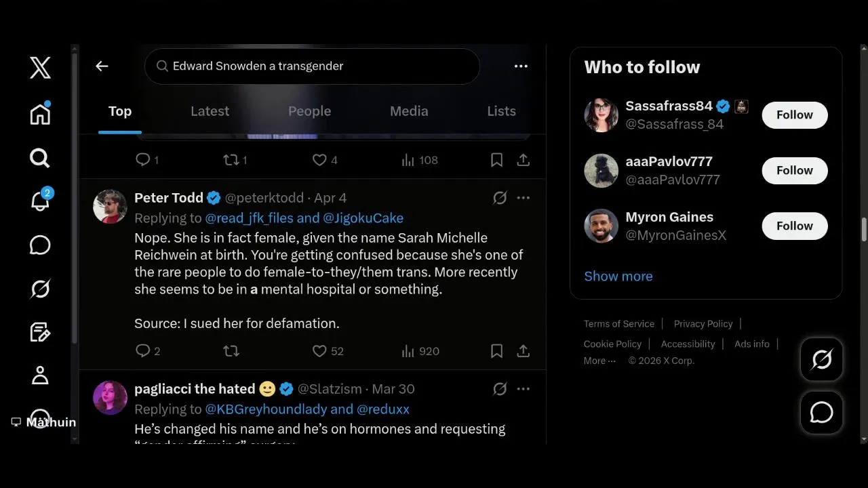Switch to the People tab
This screenshot has height=488, width=868.
pos(309,111)
